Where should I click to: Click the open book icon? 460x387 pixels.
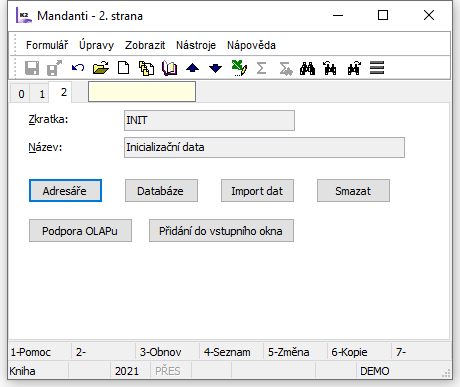[169, 68]
